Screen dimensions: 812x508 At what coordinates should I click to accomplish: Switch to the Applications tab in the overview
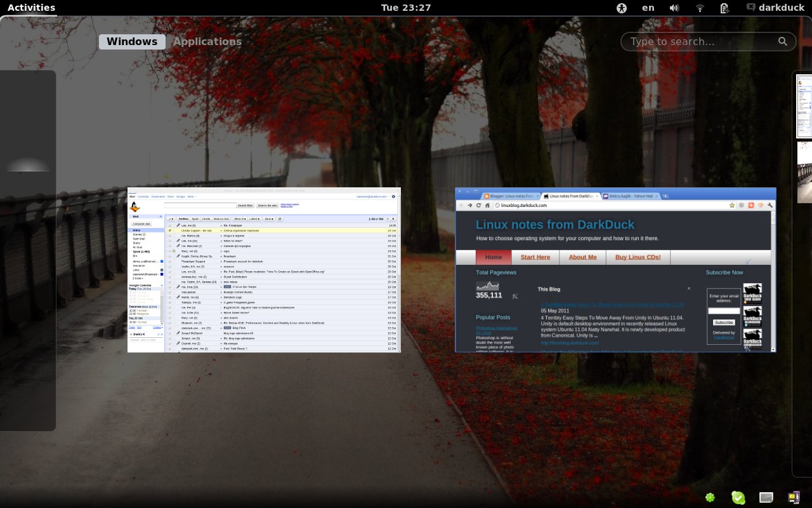pyautogui.click(x=207, y=41)
